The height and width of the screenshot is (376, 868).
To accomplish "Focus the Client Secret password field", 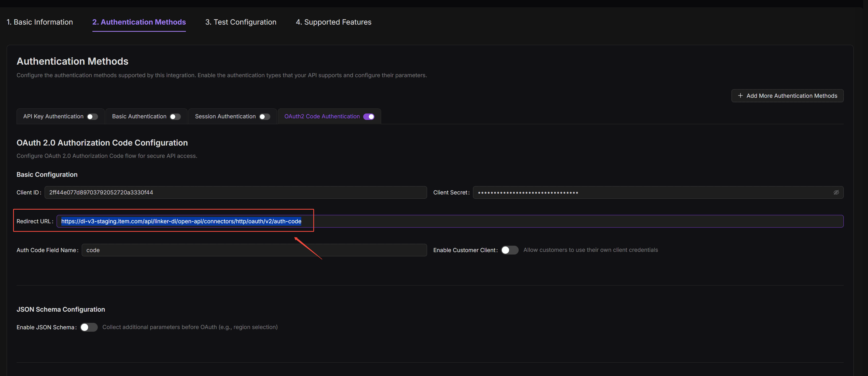I will (x=658, y=192).
